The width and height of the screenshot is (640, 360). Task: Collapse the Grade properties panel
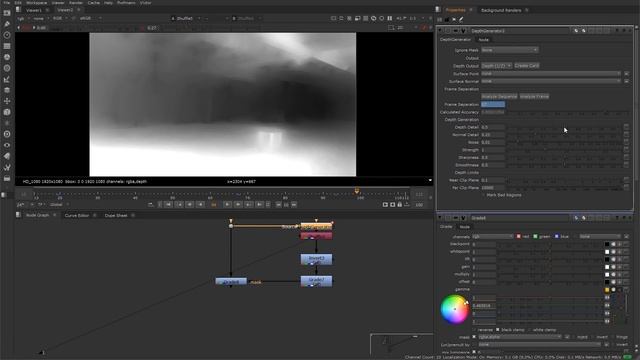440,218
